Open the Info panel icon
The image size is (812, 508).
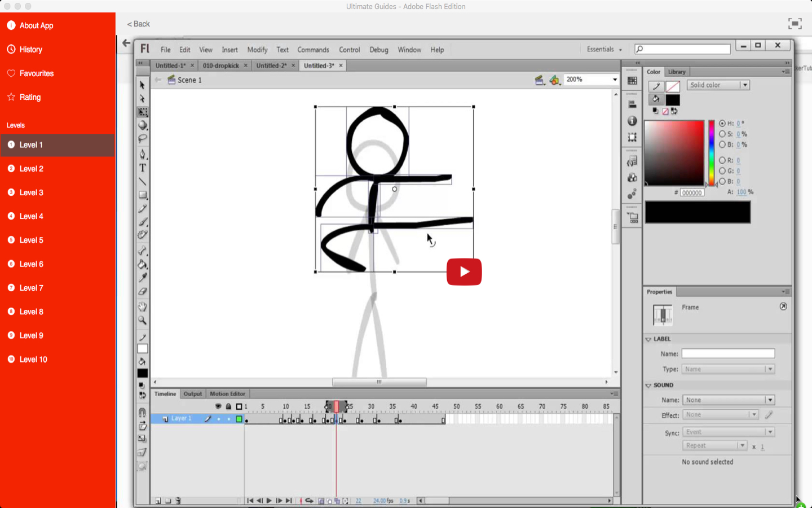click(632, 121)
